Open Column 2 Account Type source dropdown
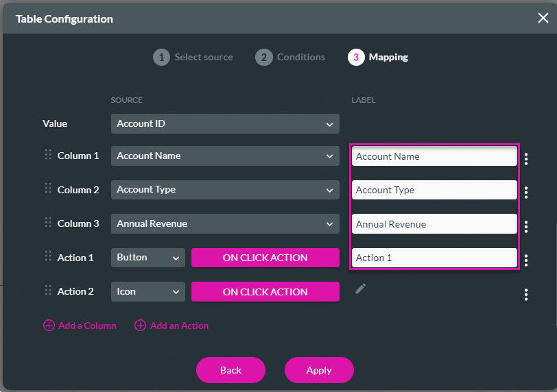Viewport: 557px width, 392px height. pos(225,190)
